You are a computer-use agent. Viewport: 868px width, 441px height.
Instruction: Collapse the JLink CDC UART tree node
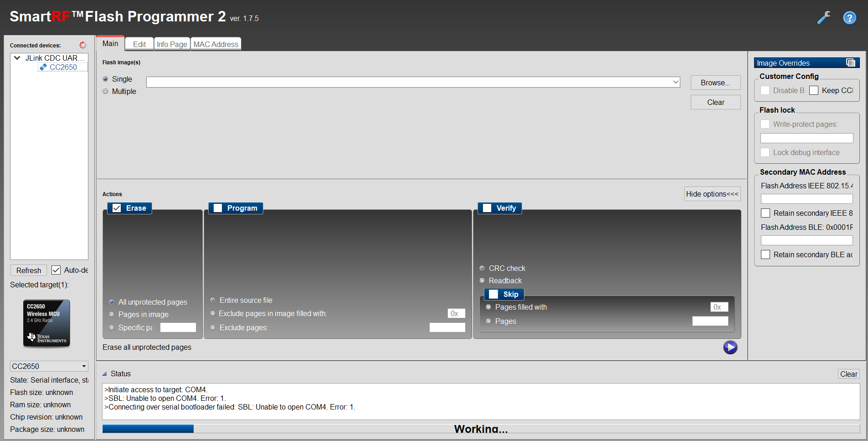click(x=17, y=58)
